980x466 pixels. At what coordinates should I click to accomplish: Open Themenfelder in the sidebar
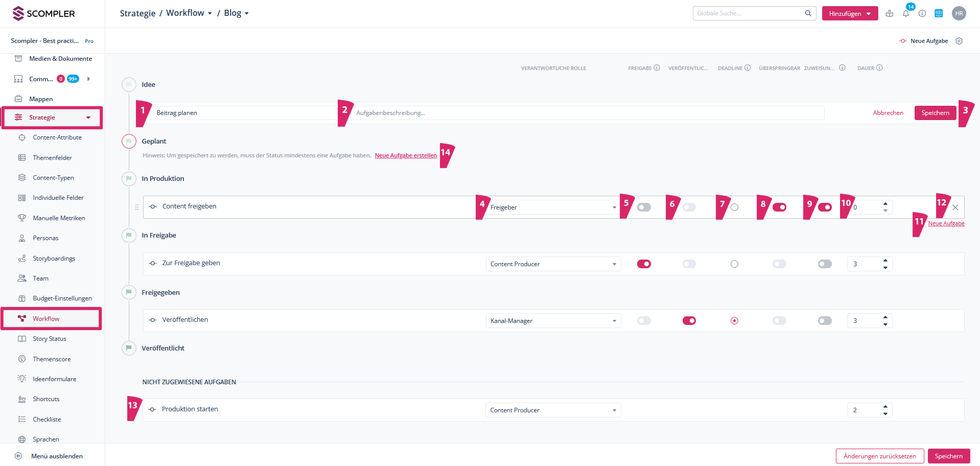pyautogui.click(x=52, y=158)
